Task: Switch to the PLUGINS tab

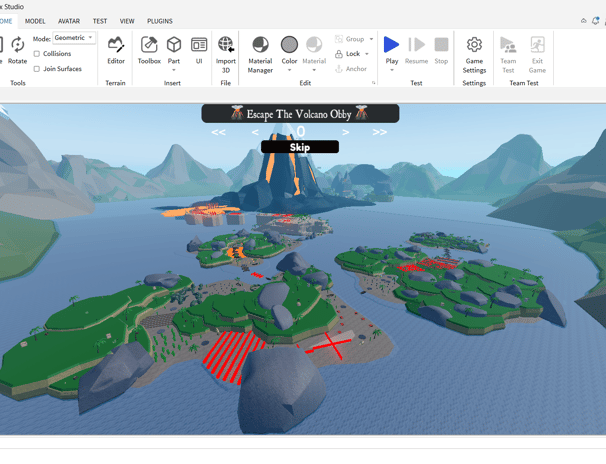Action: (x=160, y=21)
